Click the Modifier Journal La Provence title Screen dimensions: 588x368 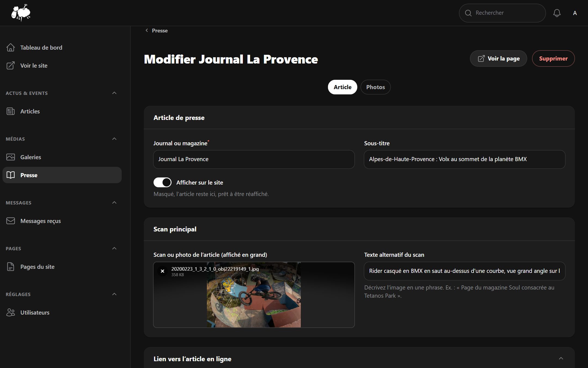click(x=231, y=59)
